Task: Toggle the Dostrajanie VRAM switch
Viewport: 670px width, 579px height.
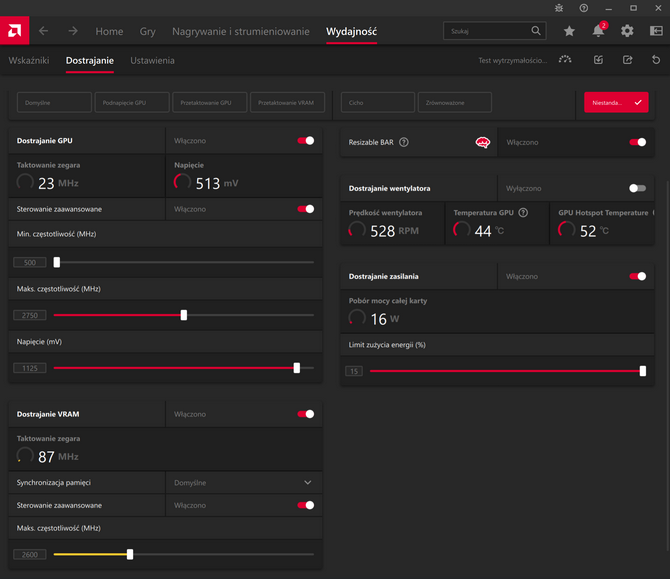Action: pyautogui.click(x=306, y=414)
